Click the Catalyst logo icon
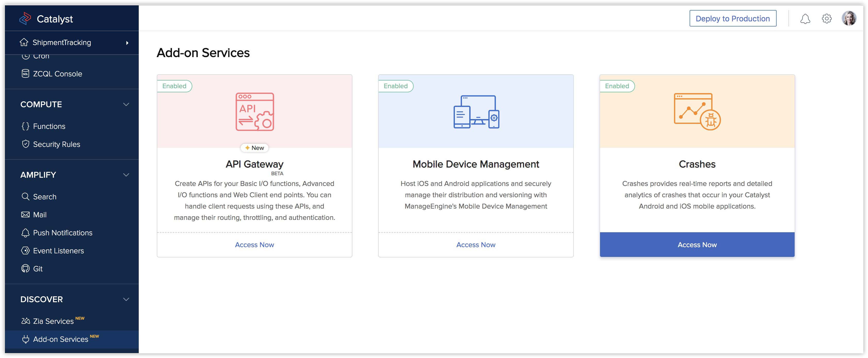 (x=25, y=19)
